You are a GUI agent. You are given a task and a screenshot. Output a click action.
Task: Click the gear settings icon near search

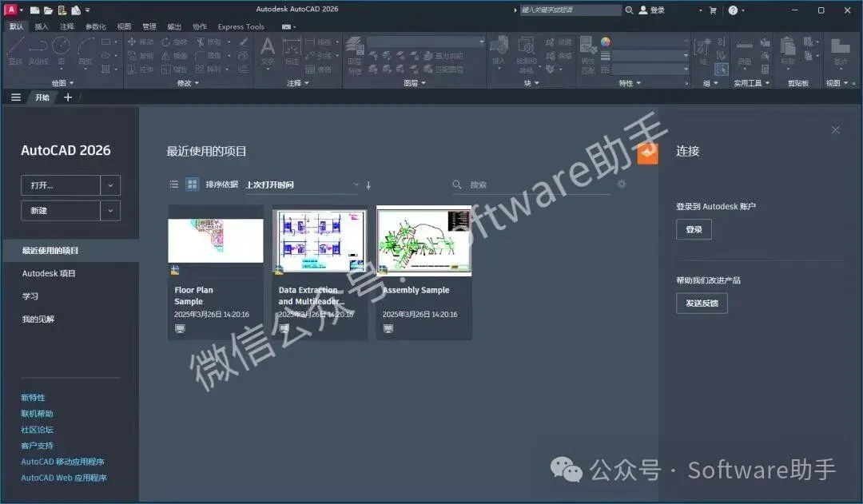tap(622, 184)
